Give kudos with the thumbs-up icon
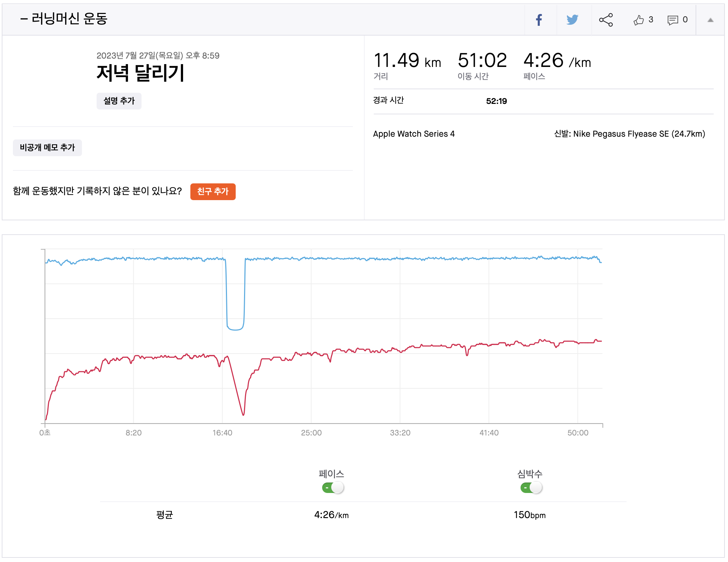 tap(639, 20)
